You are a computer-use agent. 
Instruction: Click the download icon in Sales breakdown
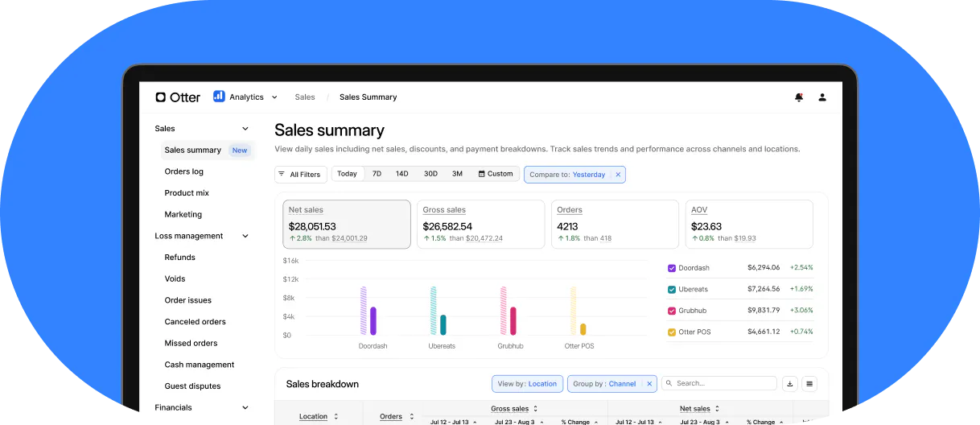click(x=790, y=384)
